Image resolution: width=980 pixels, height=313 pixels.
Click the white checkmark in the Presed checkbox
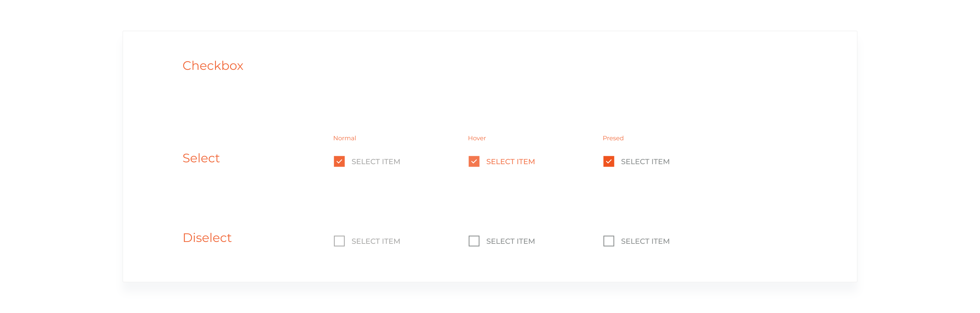(608, 162)
